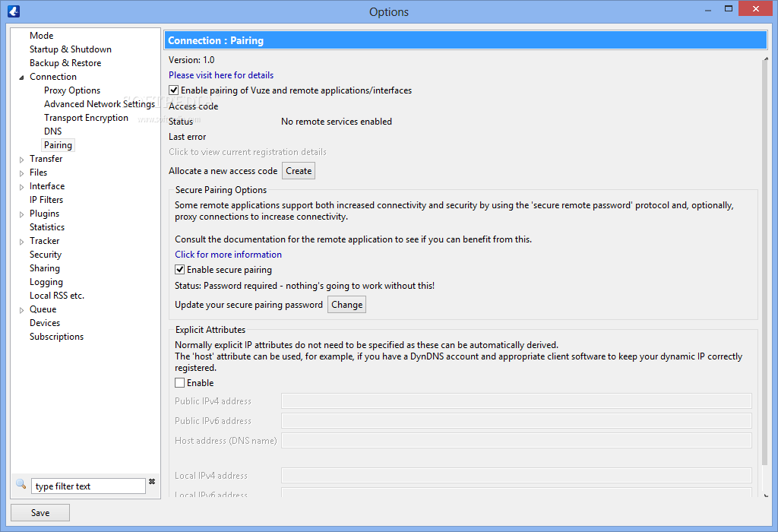The width and height of the screenshot is (778, 532).
Task: Save the options with the Save button
Action: click(x=40, y=513)
